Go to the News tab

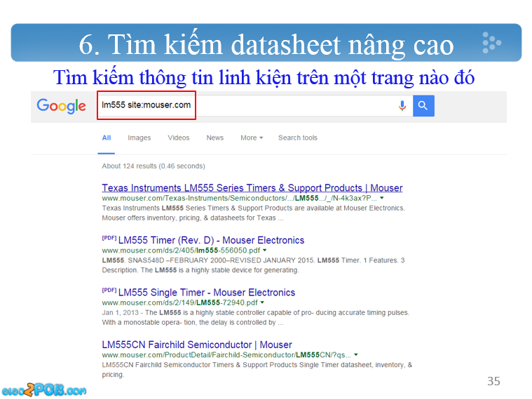point(215,138)
